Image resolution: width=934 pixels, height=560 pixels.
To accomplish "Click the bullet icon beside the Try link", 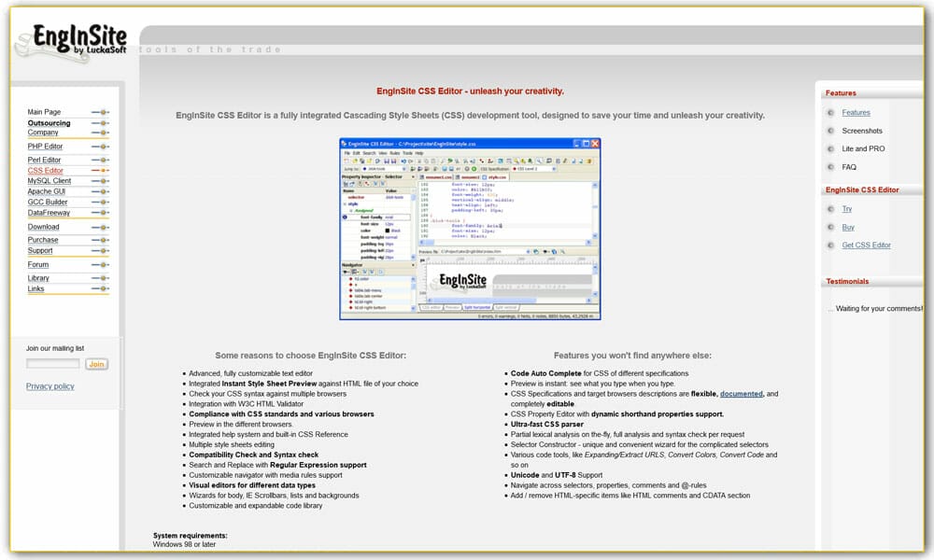I will (x=830, y=209).
